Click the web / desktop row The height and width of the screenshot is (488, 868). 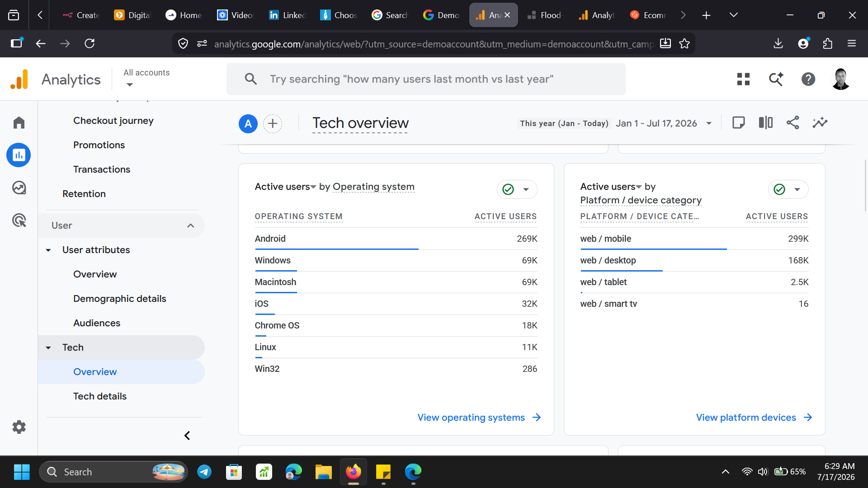tap(694, 260)
